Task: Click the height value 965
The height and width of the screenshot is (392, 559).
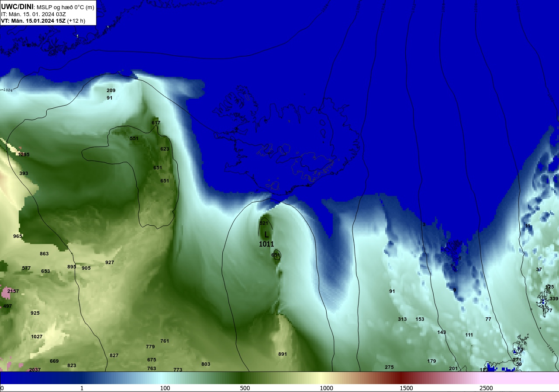Action: tap(17, 236)
